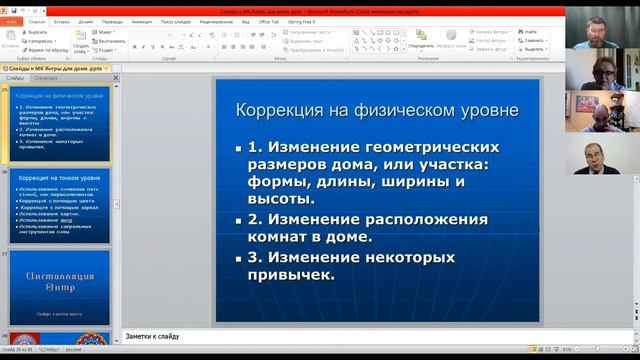The height and width of the screenshot is (360, 640).
Task: Click the increase font size icon
Action: pyautogui.click(x=191, y=36)
